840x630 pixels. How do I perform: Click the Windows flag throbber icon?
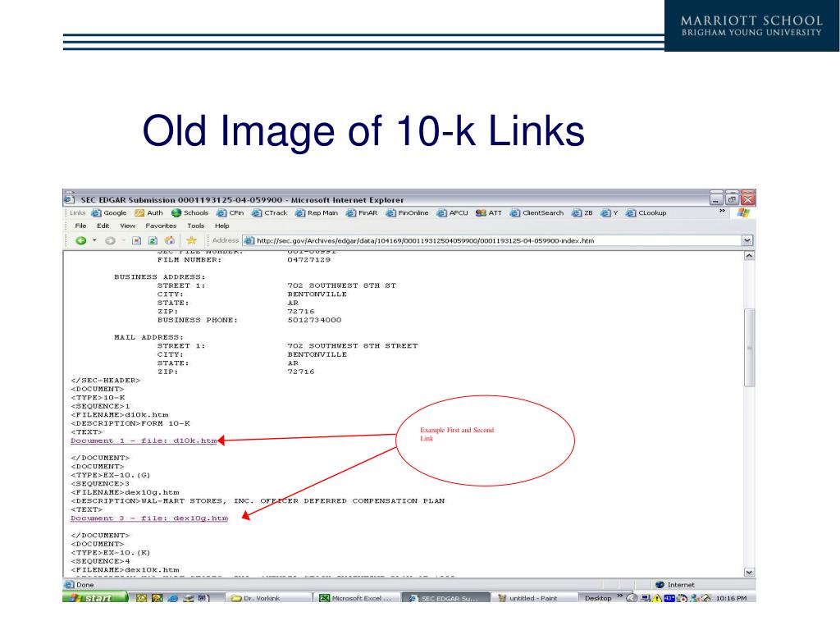743,212
